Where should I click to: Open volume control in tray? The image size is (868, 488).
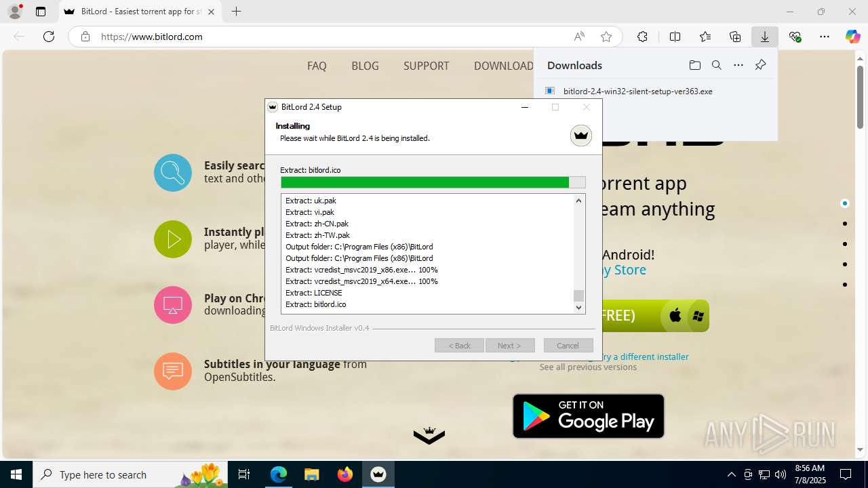coord(781,474)
